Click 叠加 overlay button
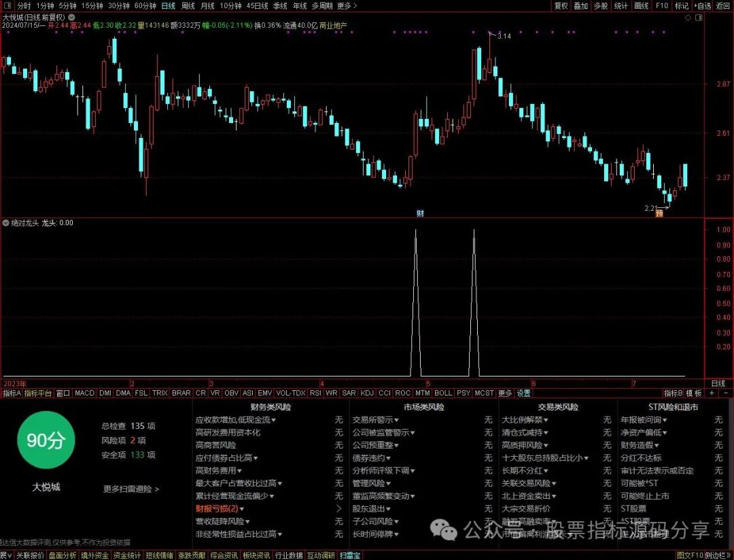734x560 pixels. pyautogui.click(x=581, y=5)
